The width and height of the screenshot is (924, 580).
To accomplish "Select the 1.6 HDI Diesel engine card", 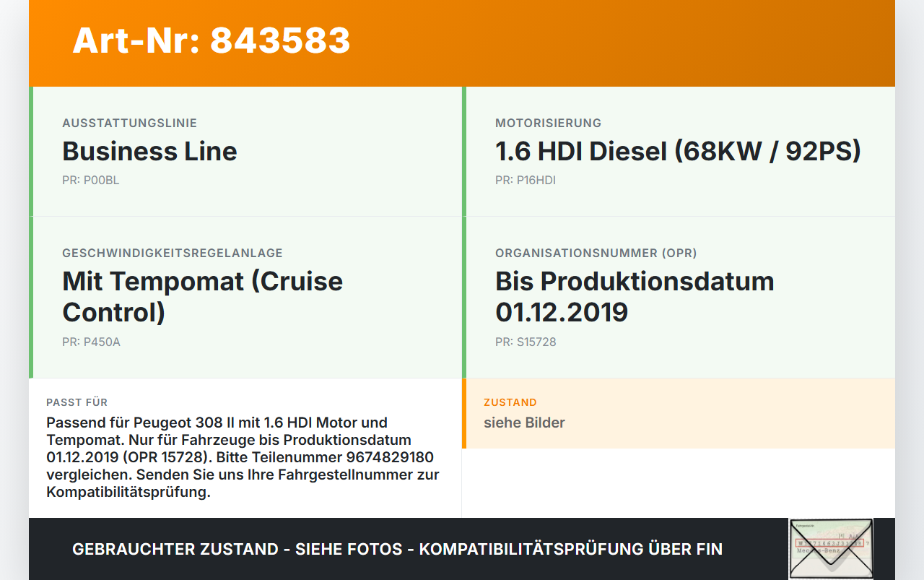I will pos(679,152).
